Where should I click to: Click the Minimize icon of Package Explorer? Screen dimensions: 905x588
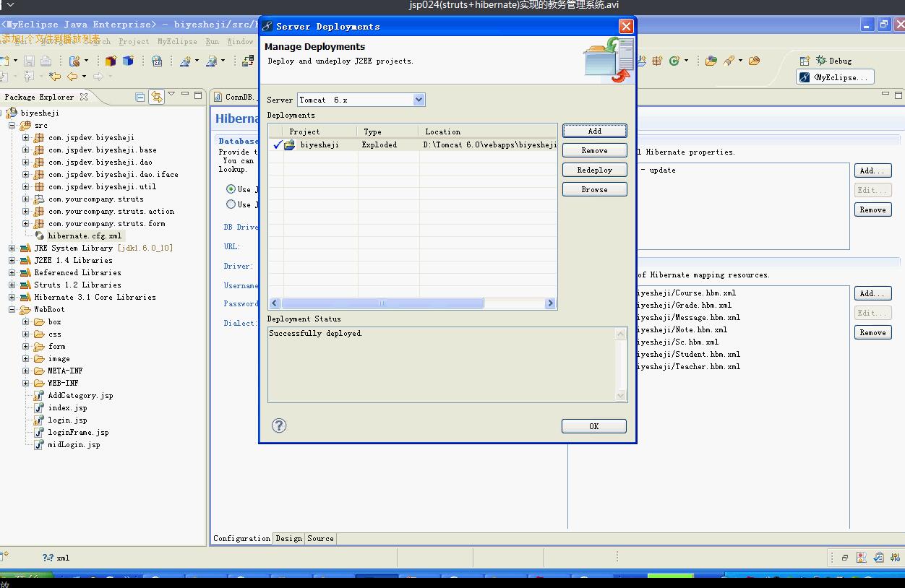185,95
